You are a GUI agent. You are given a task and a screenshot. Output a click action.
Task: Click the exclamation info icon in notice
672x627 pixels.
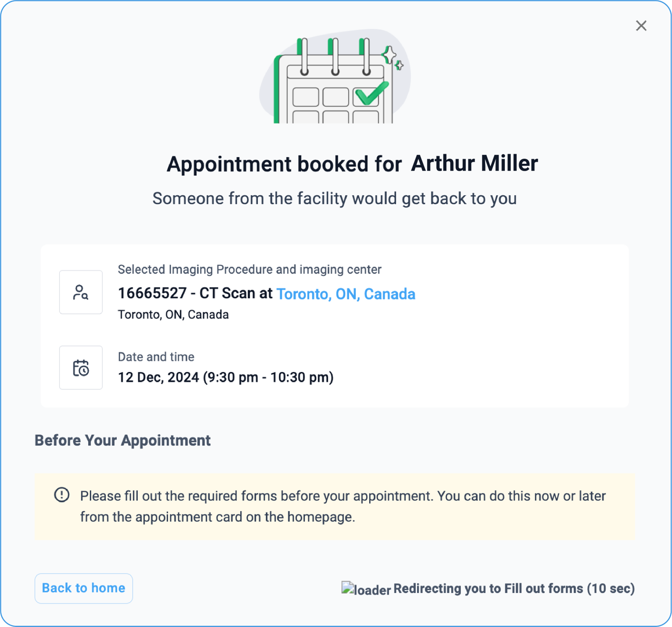click(62, 495)
